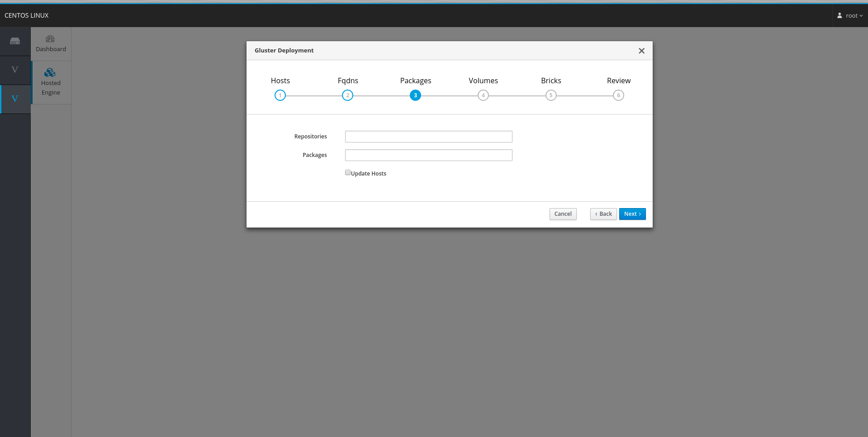The image size is (868, 437).
Task: Click step circle 5 under Bricks
Action: pos(550,95)
